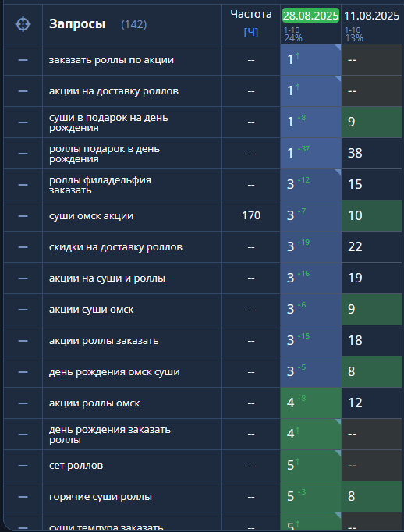
Task: Click position cell 1 for 'роллы подарок в день рождения'
Action: 310,154
